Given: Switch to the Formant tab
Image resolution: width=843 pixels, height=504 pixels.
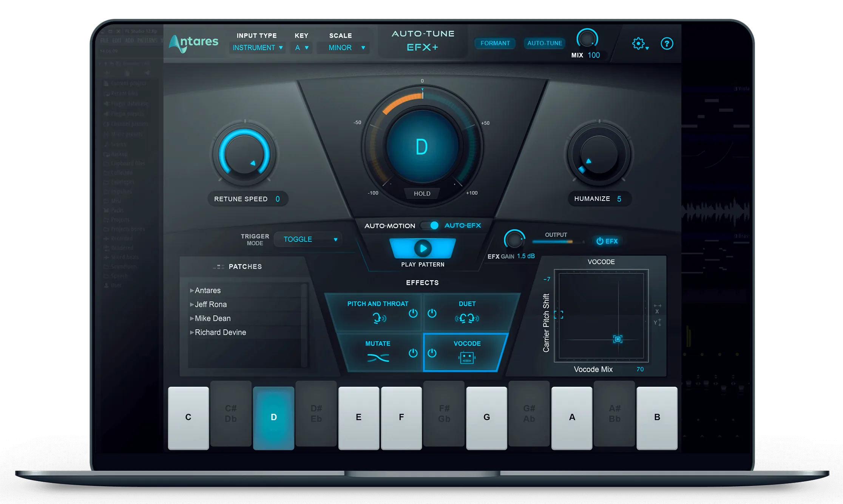Looking at the screenshot, I should point(495,43).
